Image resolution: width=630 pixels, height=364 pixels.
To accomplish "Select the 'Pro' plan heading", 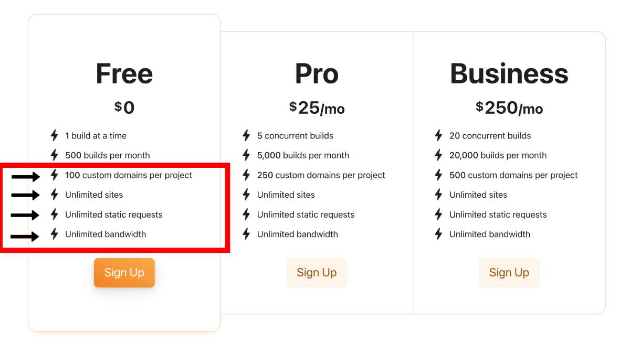I will (317, 74).
